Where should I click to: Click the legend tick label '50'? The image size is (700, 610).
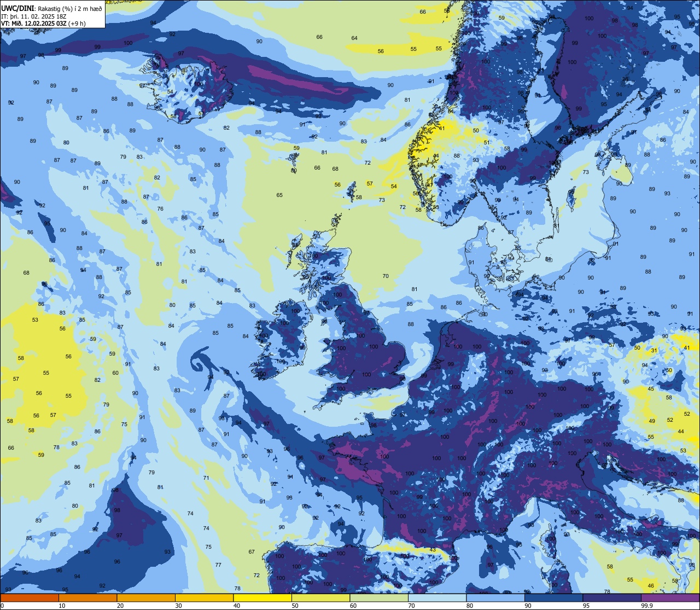tap(295, 606)
